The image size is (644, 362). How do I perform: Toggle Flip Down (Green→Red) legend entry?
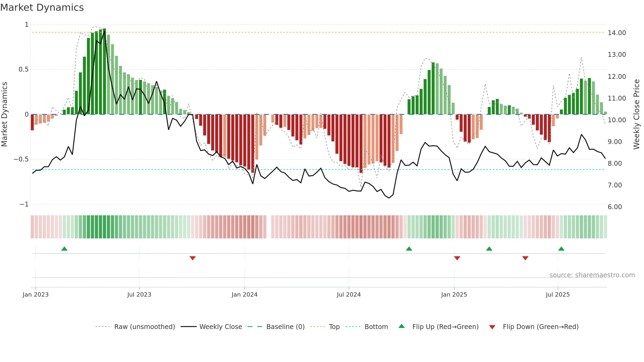click(534, 327)
